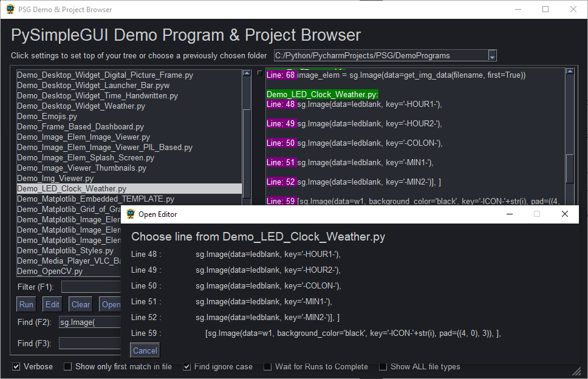Image resolution: width=588 pixels, height=379 pixels.
Task: Click the Edit button
Action: coord(52,304)
